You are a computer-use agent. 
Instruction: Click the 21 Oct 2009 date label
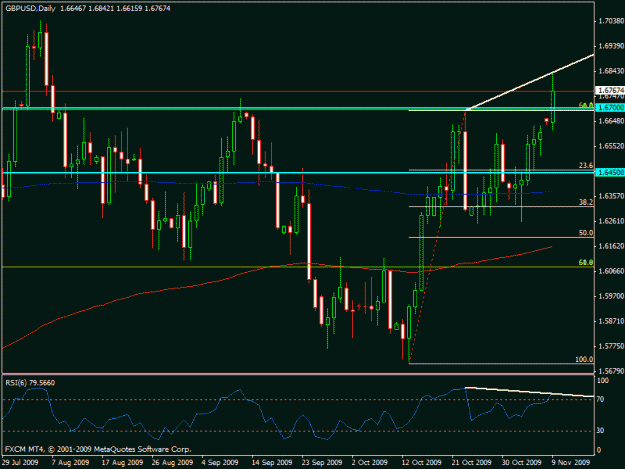(x=471, y=462)
